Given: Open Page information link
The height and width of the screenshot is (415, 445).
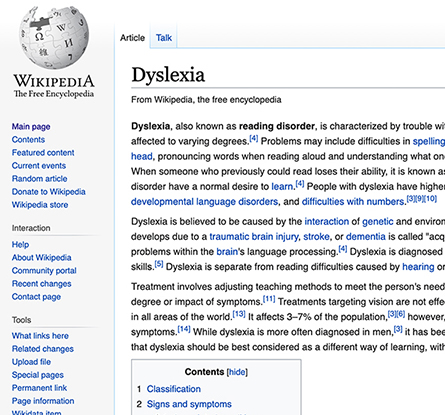Looking at the screenshot, I should click(x=43, y=401).
